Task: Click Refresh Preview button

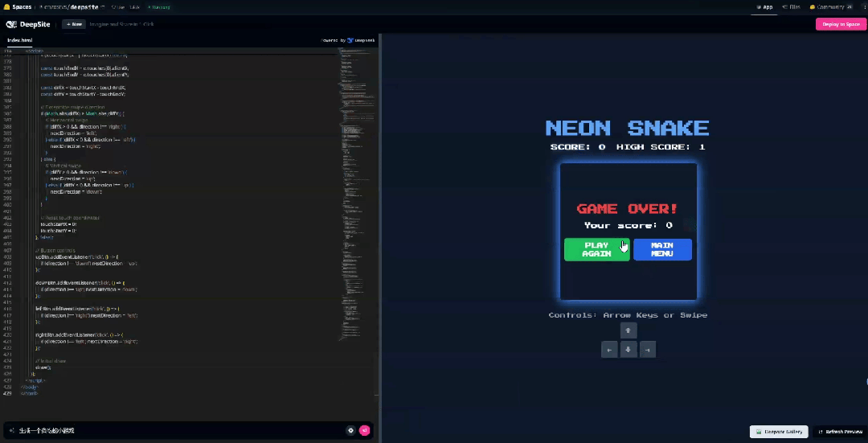Action: click(x=839, y=432)
